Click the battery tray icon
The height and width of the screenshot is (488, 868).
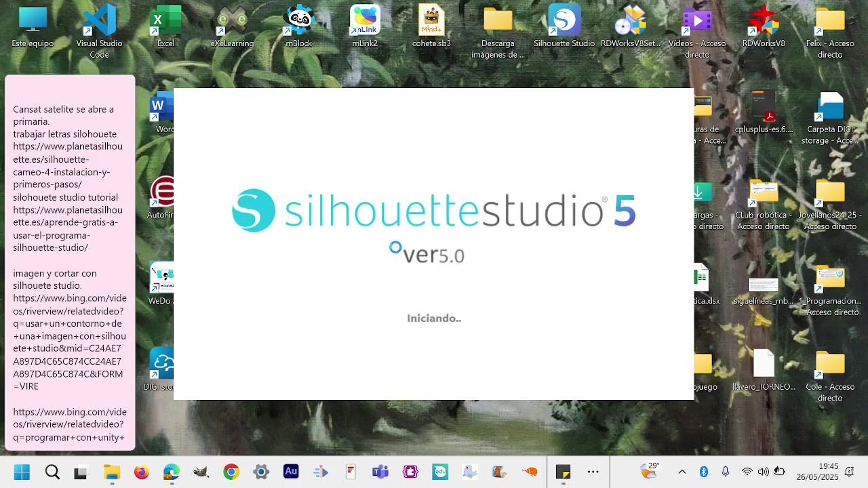point(780,472)
